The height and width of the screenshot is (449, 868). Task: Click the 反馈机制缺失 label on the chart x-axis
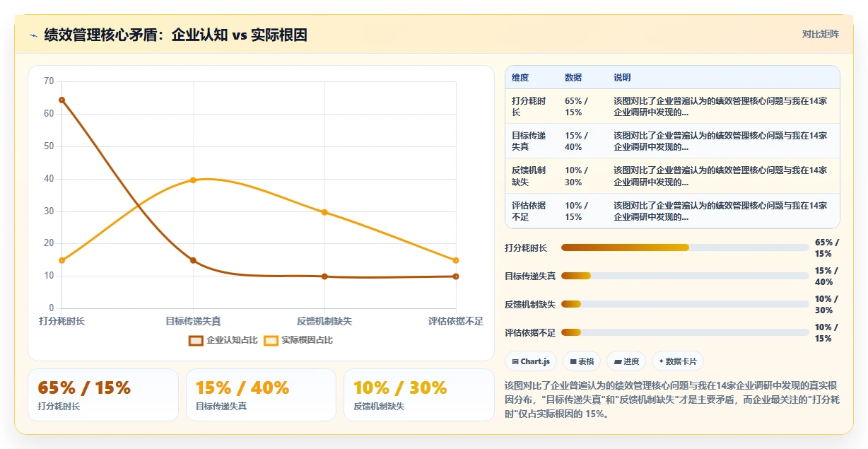(x=324, y=321)
